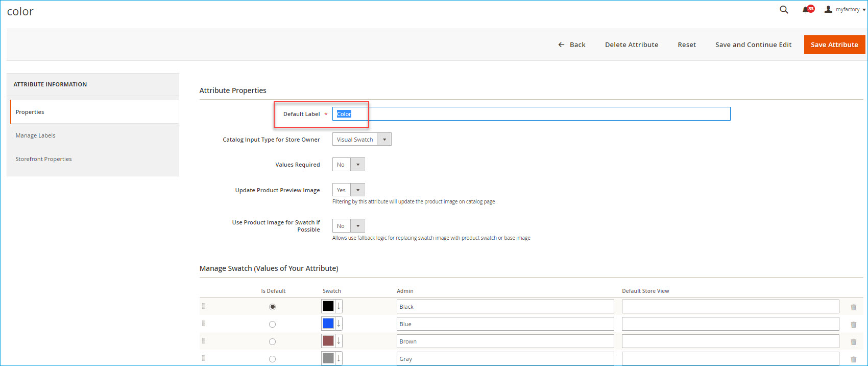Click Default Store View field for Blue
This screenshot has width=868, height=366.
[x=731, y=324]
